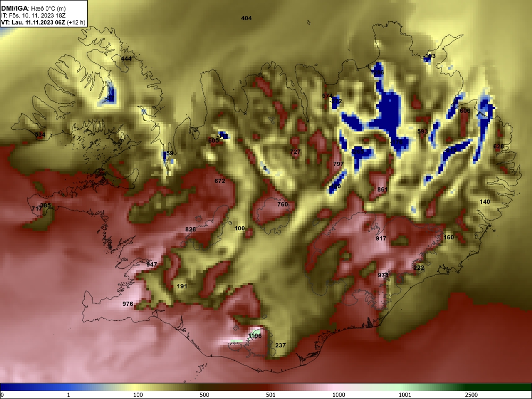Select the map label 100 near Langjökull
This screenshot has height=399, width=532.
[239, 228]
